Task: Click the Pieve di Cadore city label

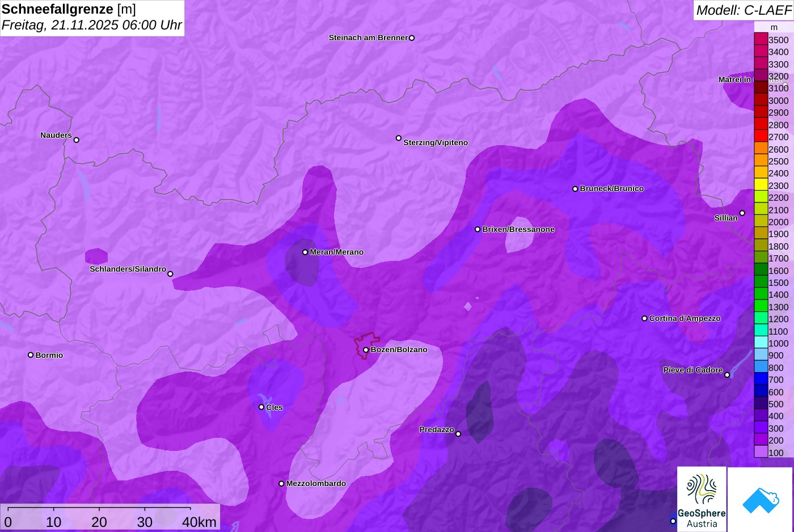Action: 693,370
